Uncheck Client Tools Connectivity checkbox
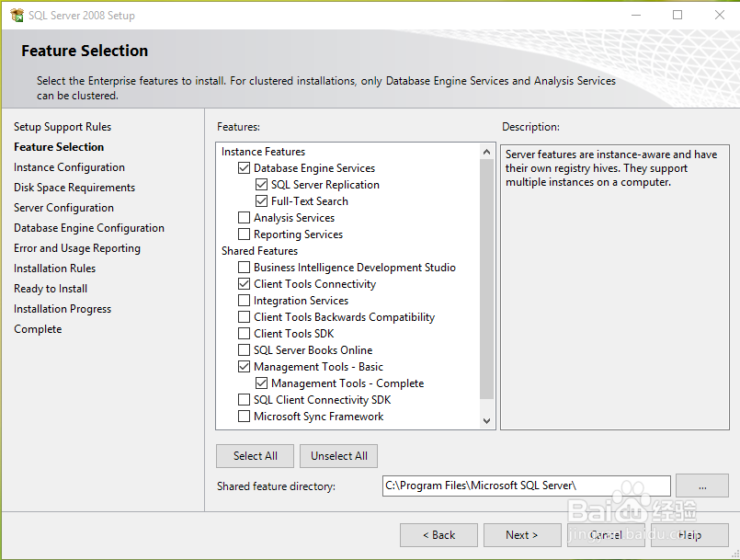 click(x=244, y=284)
